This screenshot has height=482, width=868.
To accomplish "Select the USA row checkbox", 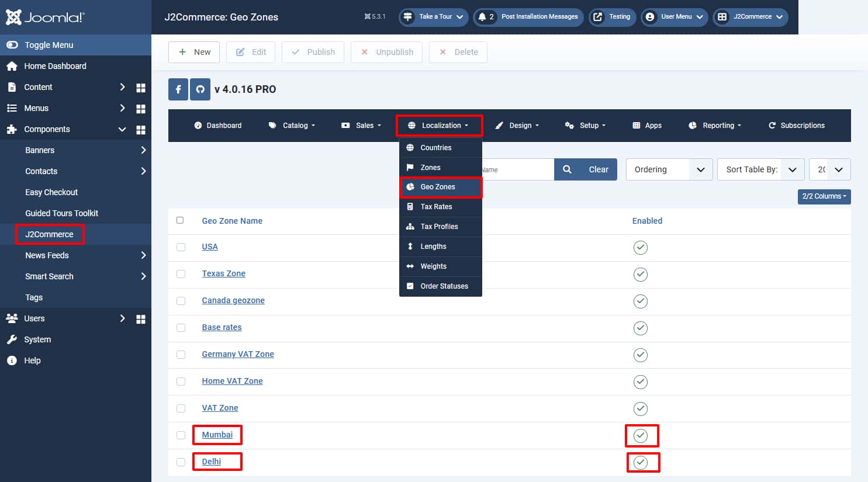I will 181,247.
